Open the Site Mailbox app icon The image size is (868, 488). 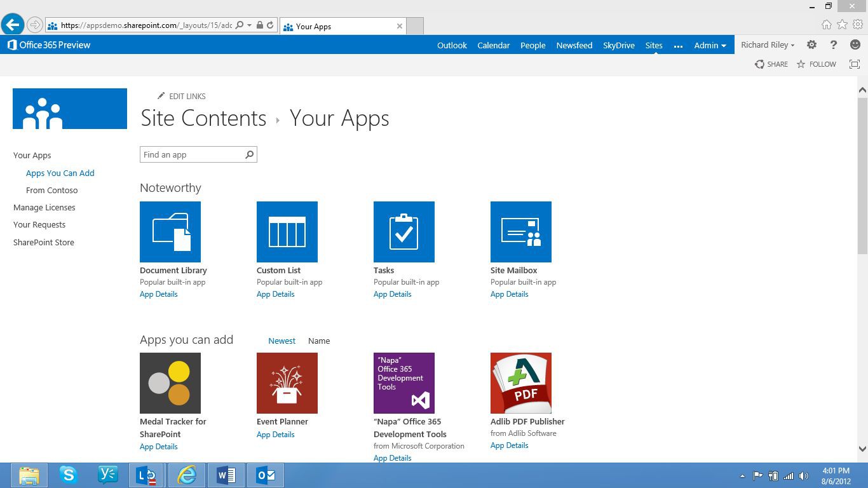(521, 232)
